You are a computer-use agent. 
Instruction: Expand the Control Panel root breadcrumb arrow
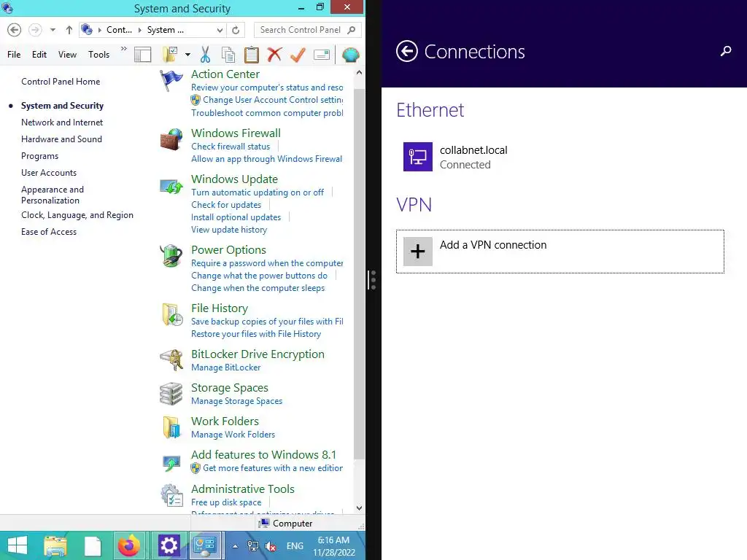coord(99,30)
